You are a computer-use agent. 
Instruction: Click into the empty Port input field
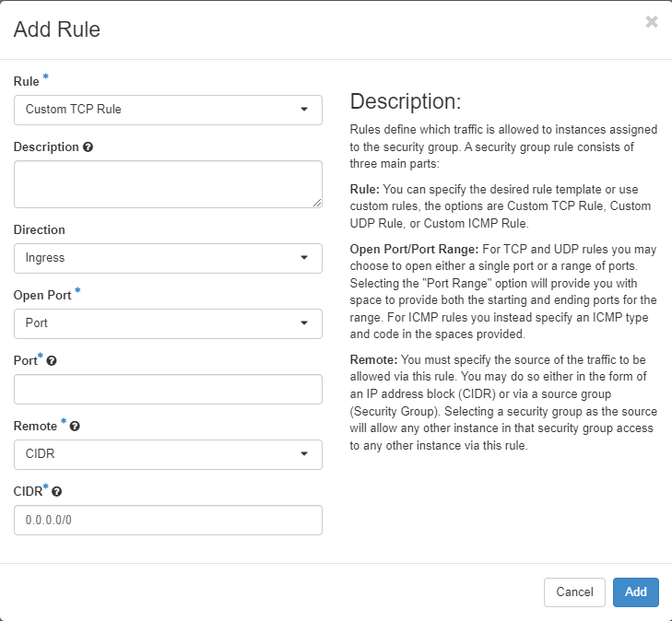168,389
